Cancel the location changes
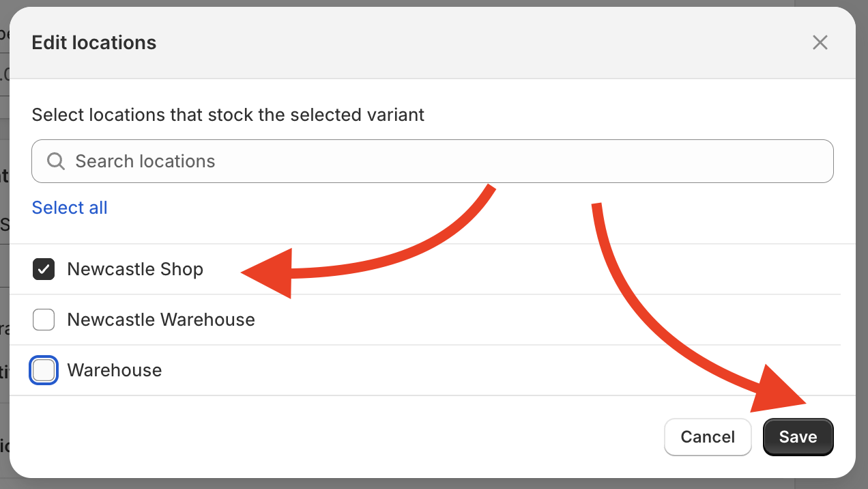The image size is (868, 489). tap(708, 437)
